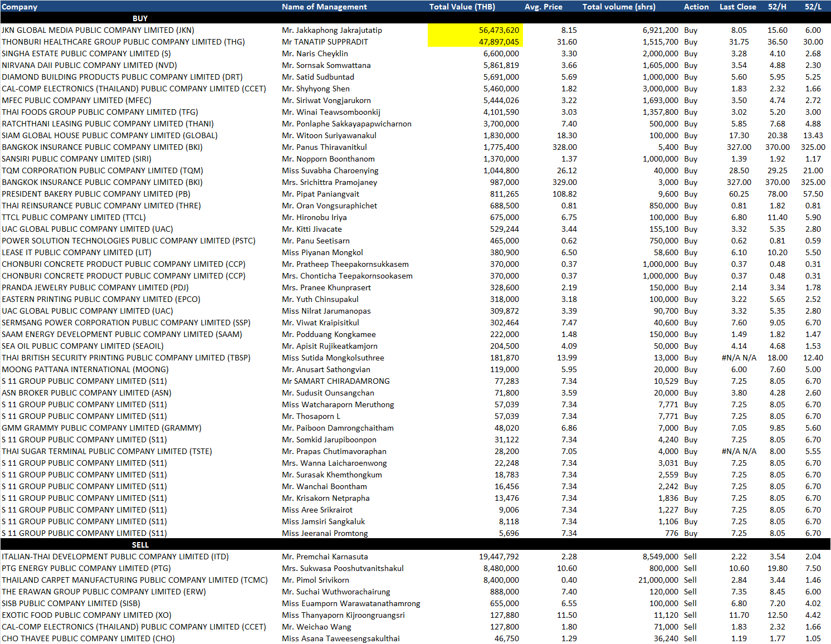The height and width of the screenshot is (644, 831).
Task: Select SIAM GLOBAL HOUSE company cell
Action: click(x=110, y=135)
